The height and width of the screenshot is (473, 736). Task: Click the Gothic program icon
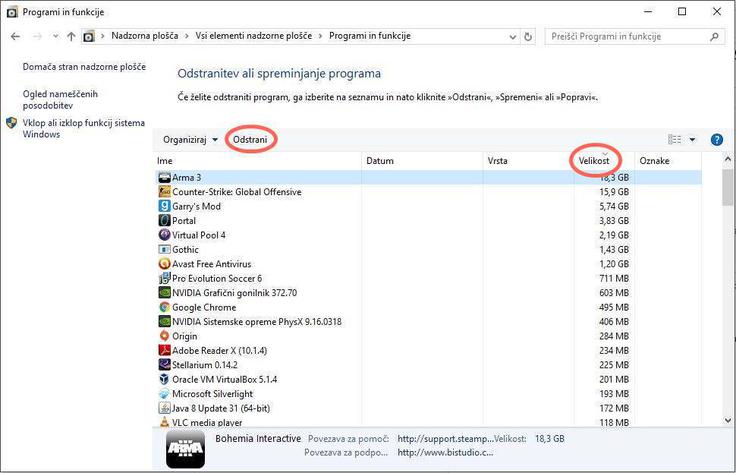coord(164,250)
